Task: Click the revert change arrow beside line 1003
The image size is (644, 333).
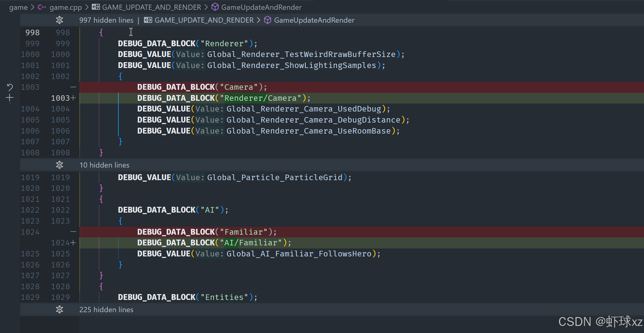Action: pyautogui.click(x=10, y=87)
